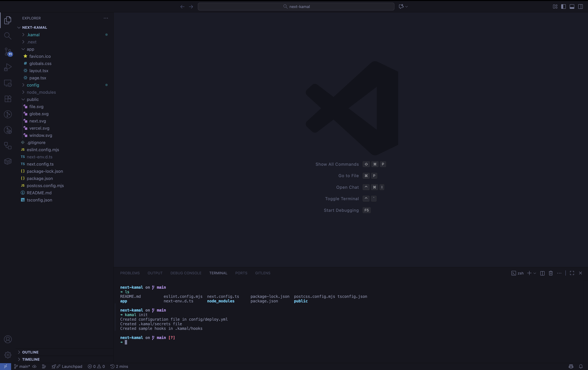
Task: Open the notifications bell in status bar
Action: 581,366
